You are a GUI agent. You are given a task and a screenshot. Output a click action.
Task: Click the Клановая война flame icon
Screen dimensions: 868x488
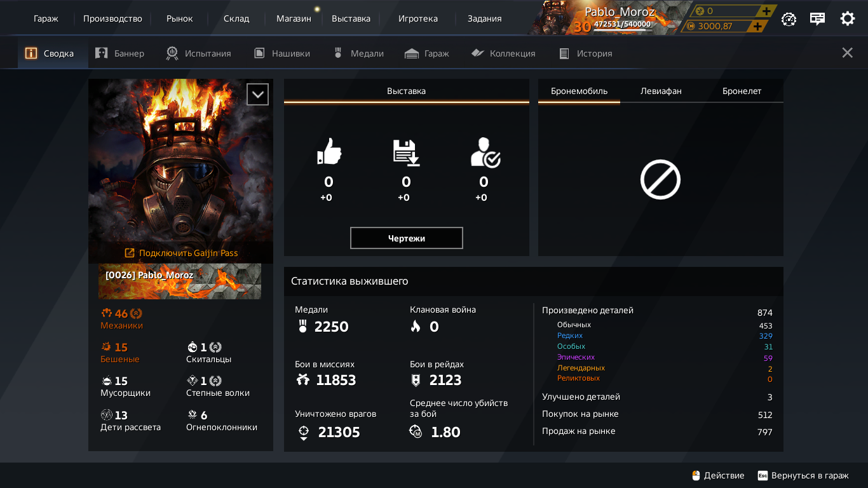[416, 327]
